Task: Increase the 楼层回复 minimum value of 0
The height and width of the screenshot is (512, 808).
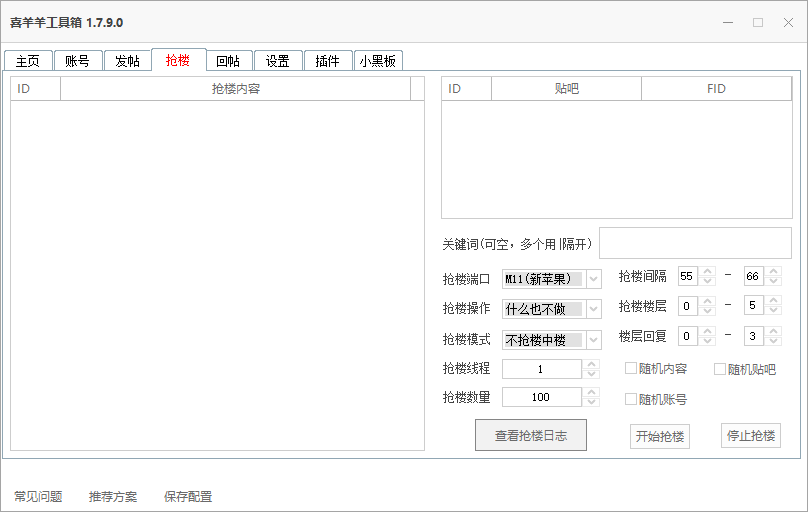Action: [707, 331]
